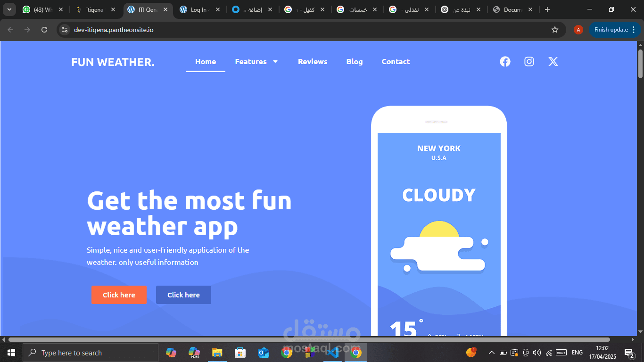The image size is (644, 362).
Task: Open the Chrome profile avatar A
Action: [x=578, y=30]
